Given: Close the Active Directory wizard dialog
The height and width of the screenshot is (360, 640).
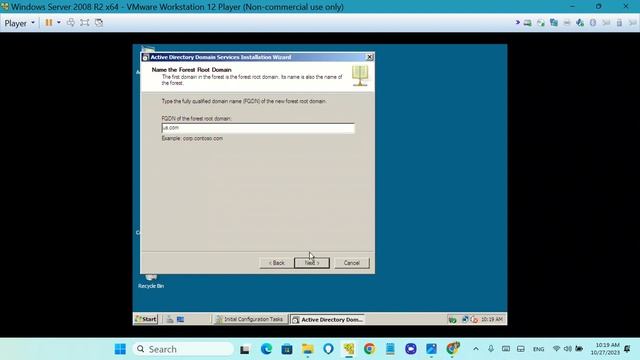Looking at the screenshot, I should 369,57.
